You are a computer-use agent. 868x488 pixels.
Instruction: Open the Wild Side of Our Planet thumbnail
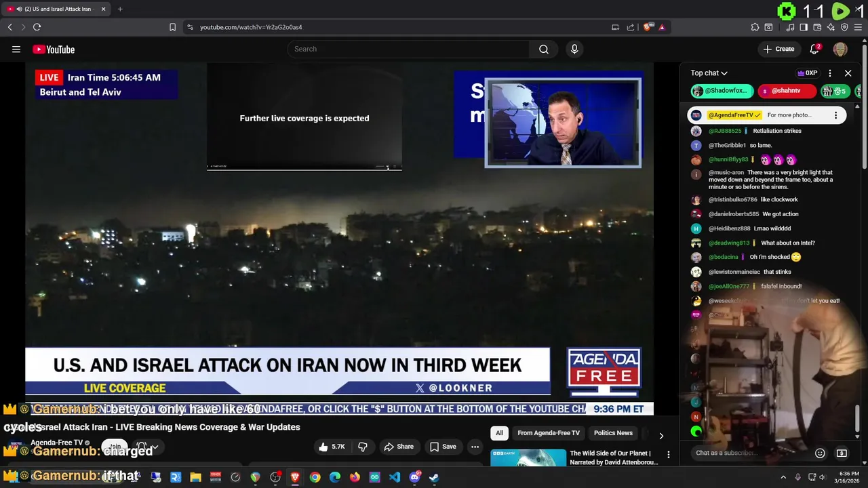click(x=528, y=457)
